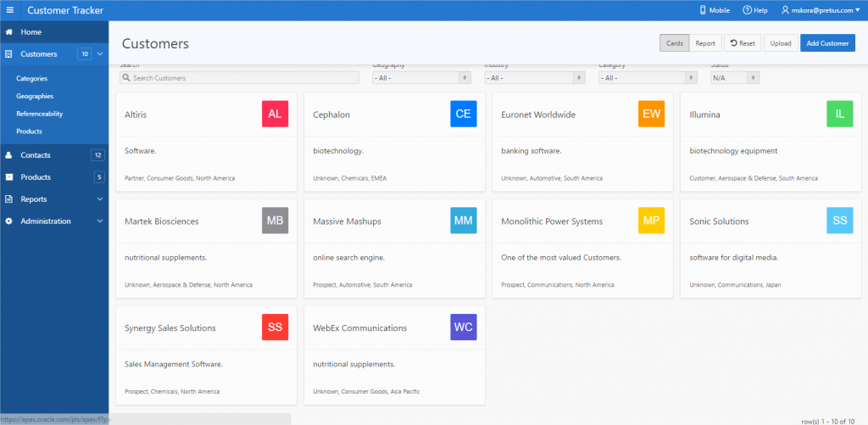Click the IL badge on Illumina card

[x=840, y=115]
